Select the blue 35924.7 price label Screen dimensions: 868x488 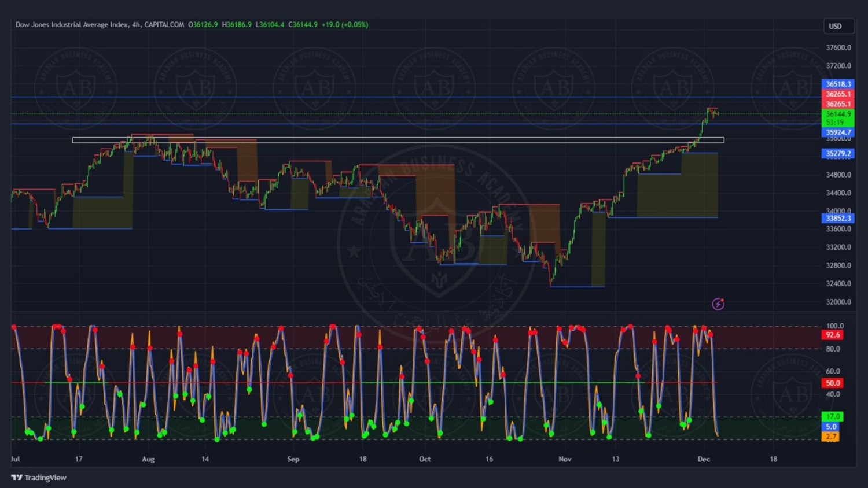(838, 132)
